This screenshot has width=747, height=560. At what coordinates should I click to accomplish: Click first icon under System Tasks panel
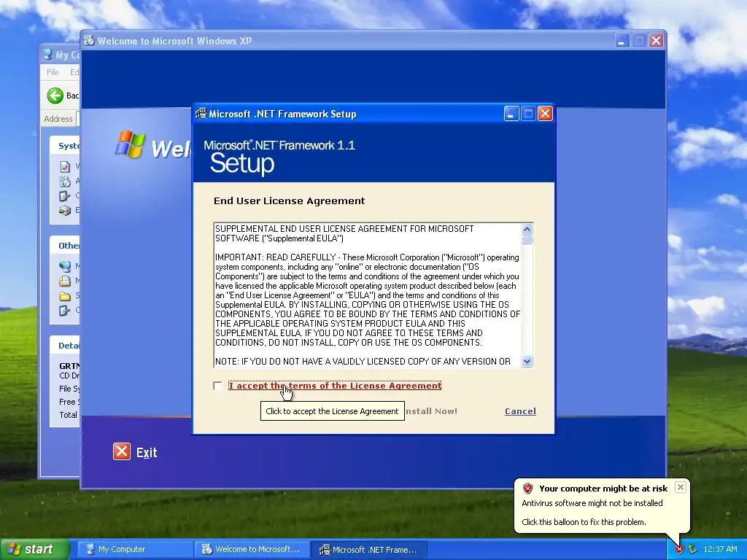pos(65,167)
